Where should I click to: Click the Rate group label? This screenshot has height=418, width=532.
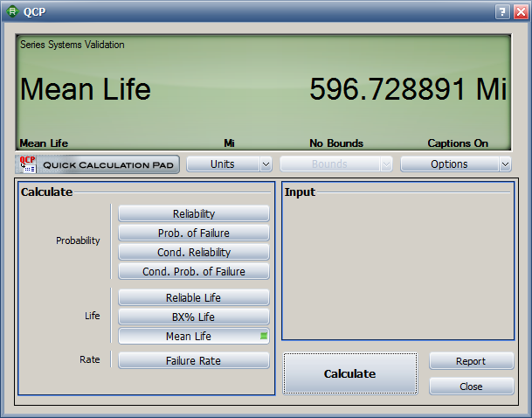click(x=90, y=359)
